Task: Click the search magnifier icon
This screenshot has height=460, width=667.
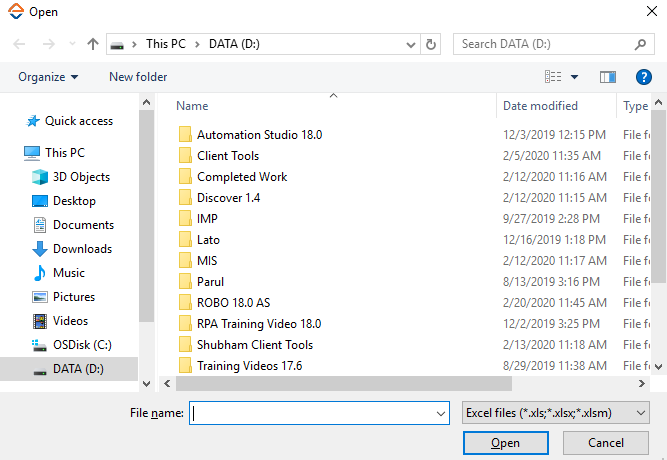Action: (641, 44)
